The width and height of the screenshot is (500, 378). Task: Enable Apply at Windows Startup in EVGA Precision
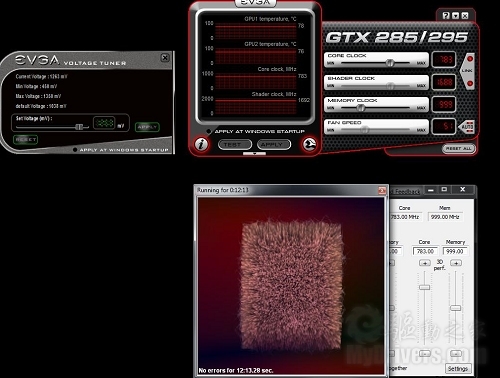pyautogui.click(x=209, y=131)
